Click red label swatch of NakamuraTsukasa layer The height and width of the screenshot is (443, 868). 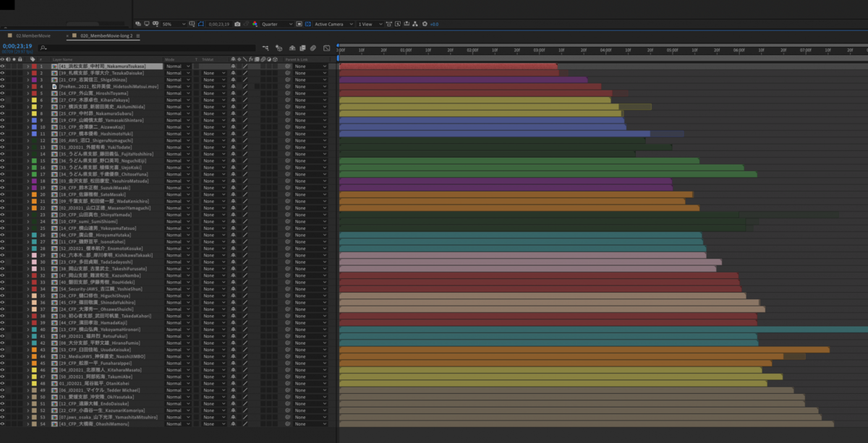[34, 66]
